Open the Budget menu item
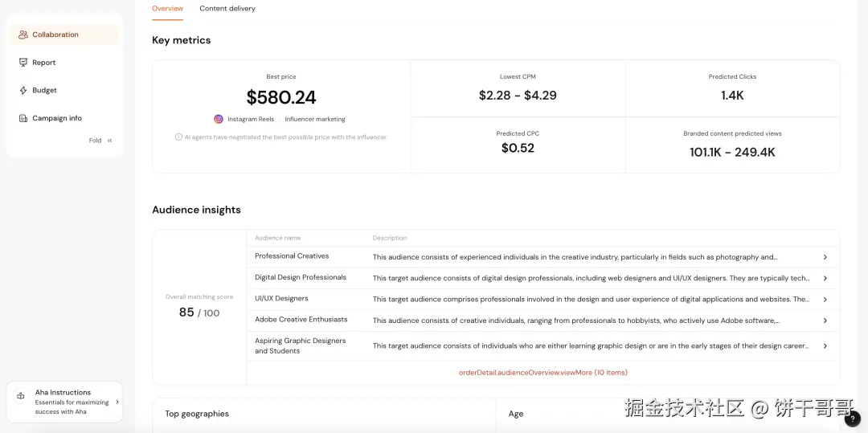 (x=44, y=91)
